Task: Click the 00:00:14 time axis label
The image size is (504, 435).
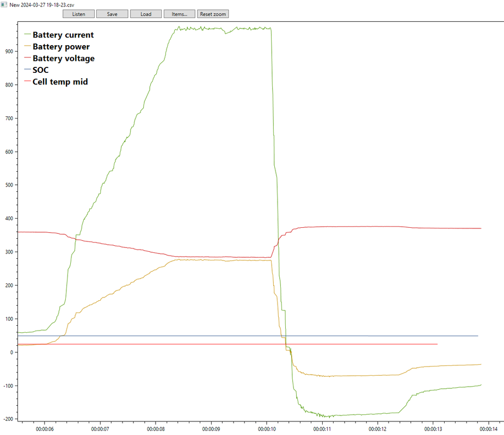Action: [489, 429]
